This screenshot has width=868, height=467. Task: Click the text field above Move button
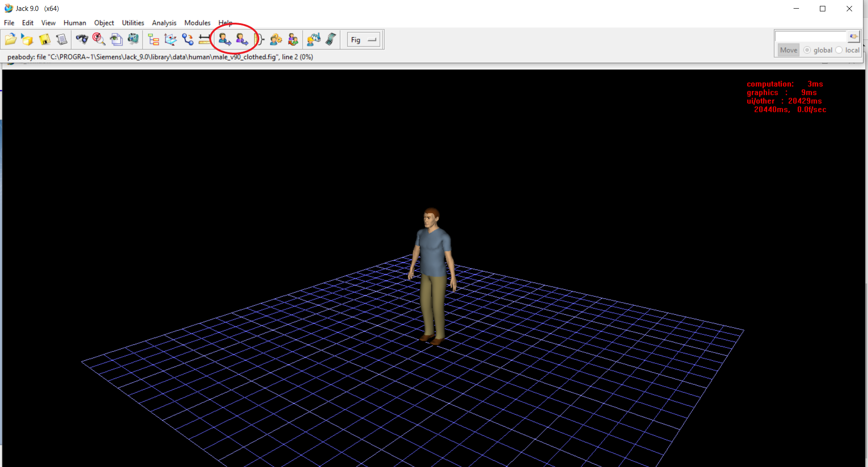(x=811, y=36)
